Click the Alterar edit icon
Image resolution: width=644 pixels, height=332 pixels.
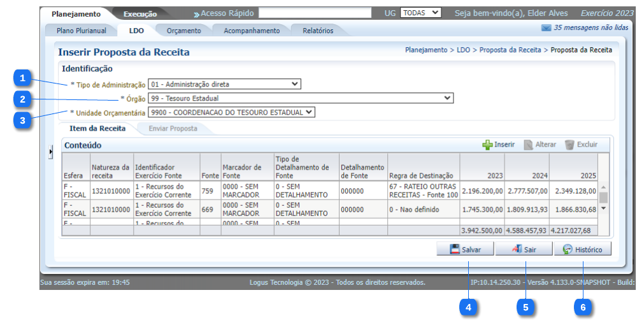click(528, 145)
